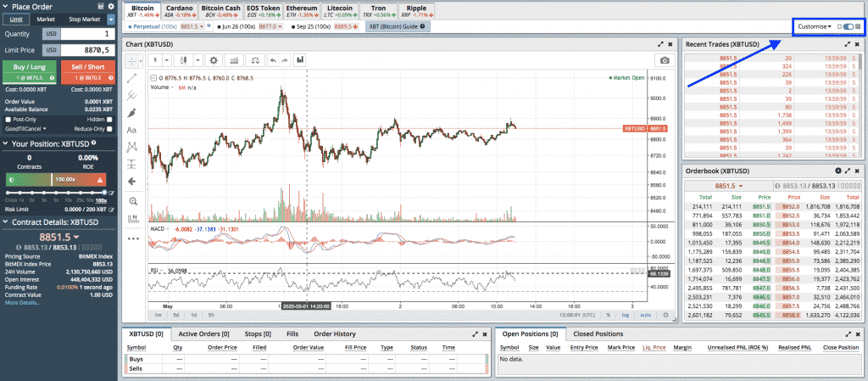The height and width of the screenshot is (381, 868).
Task: Switch to the Cardano tab
Action: pyautogui.click(x=180, y=11)
